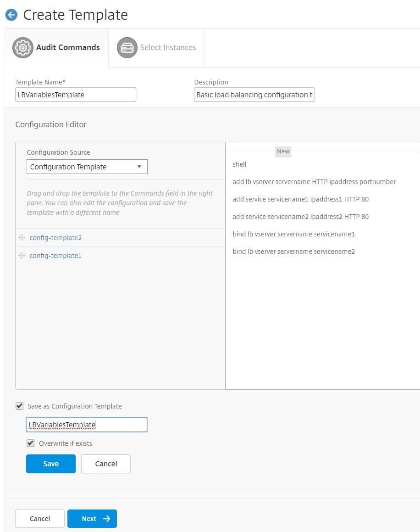
Task: Click the 'shell' command line
Action: [x=239, y=164]
